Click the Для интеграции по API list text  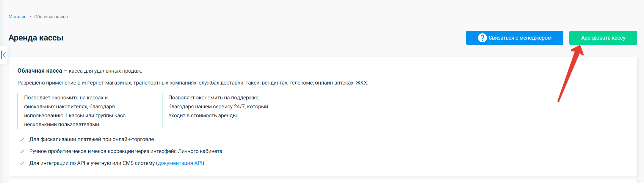click(x=117, y=163)
